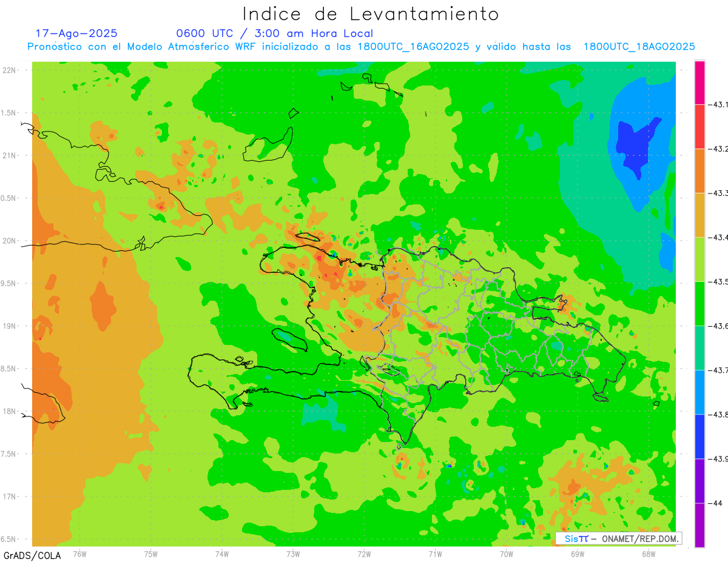Viewport: 728px width, 562px height.
Task: Click the '6.5N' latitude label
Action: pos(9,539)
